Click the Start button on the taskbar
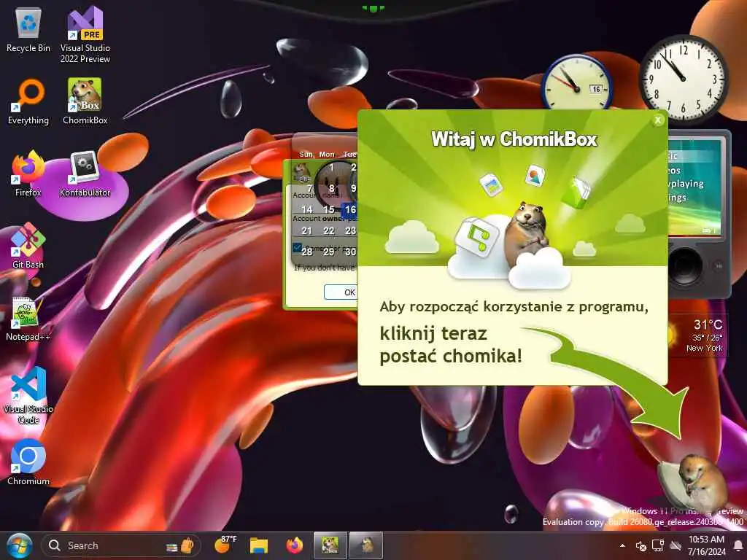Screen dimensions: 747x560 [19, 545]
